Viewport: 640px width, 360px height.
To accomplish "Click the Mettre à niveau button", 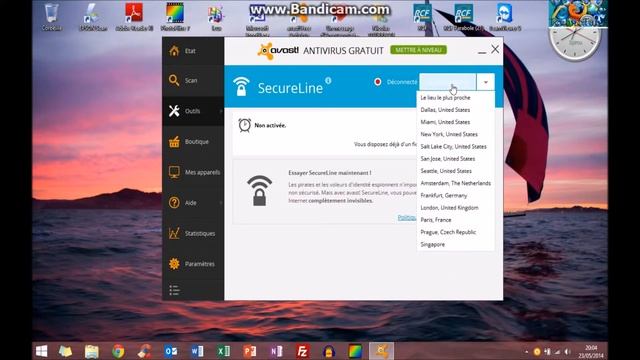I will [418, 50].
